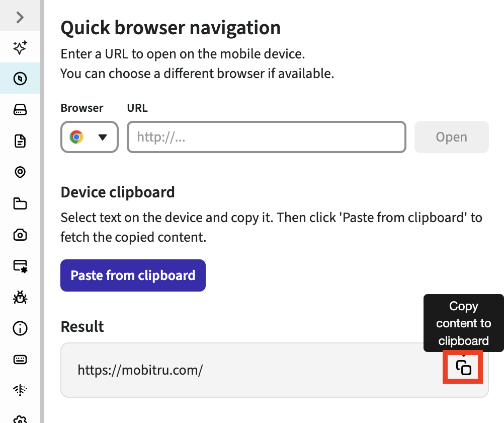Click the document file icon in sidebar
The height and width of the screenshot is (423, 504).
pos(20,141)
